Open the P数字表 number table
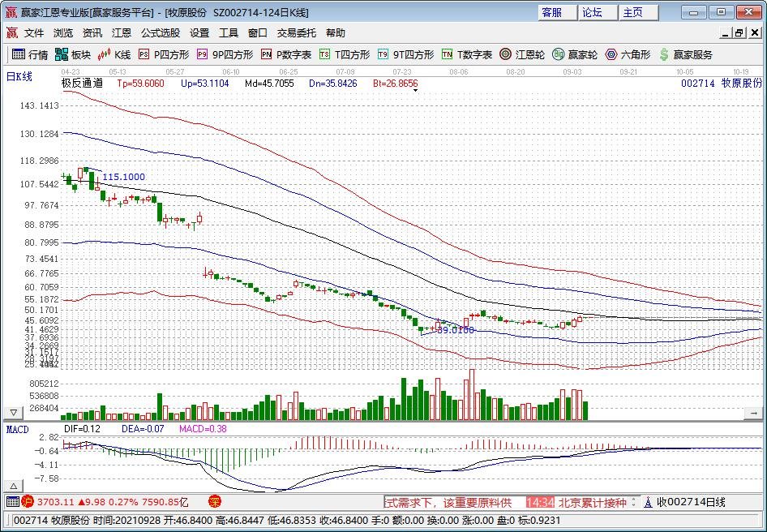The image size is (767, 532). coord(286,54)
